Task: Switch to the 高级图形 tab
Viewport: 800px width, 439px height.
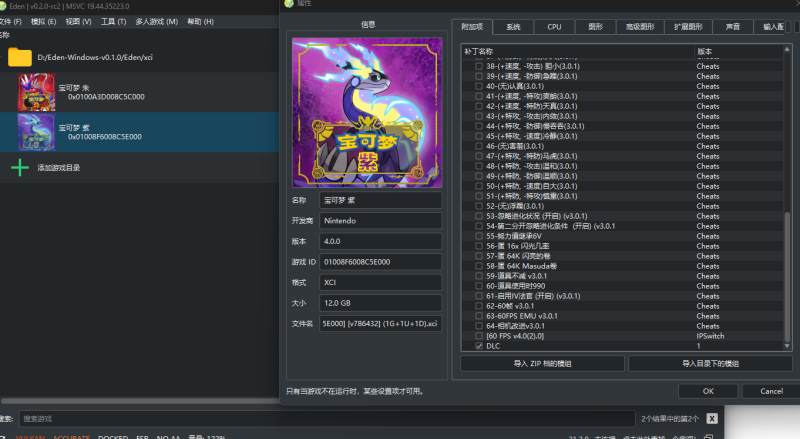Action: [x=640, y=27]
